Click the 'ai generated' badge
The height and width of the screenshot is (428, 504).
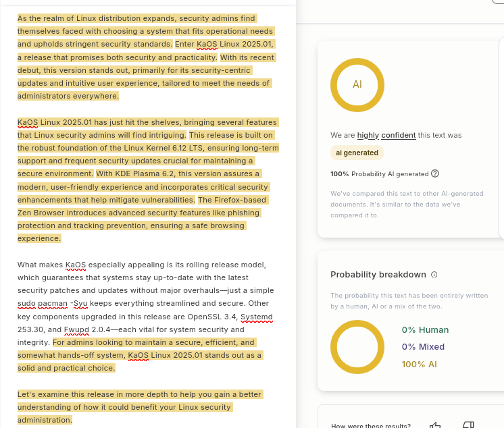[x=357, y=153]
